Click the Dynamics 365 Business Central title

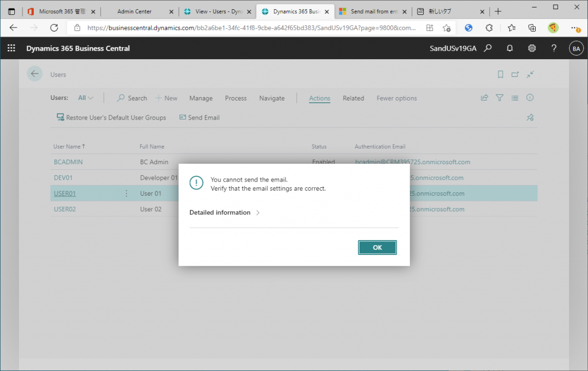(78, 48)
